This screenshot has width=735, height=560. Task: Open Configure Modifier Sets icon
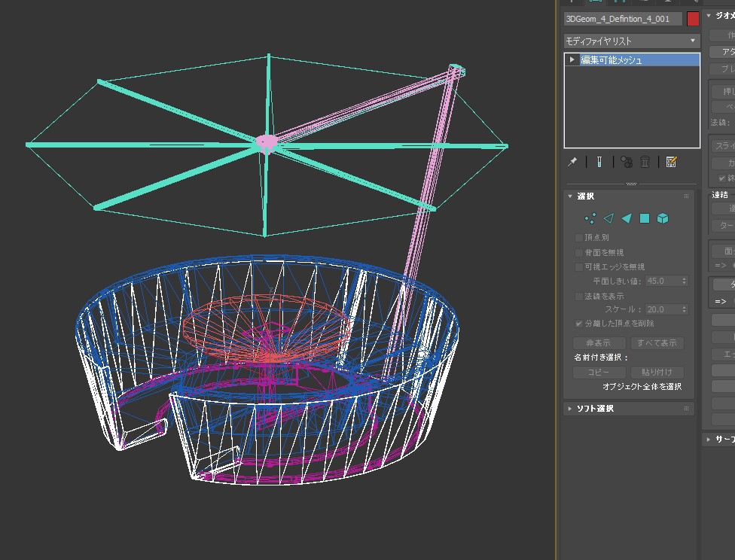[672, 162]
